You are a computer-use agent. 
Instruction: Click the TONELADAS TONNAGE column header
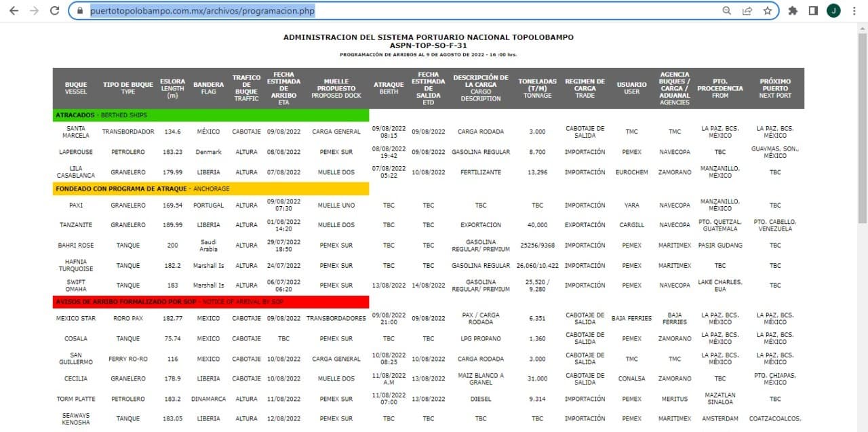tap(537, 88)
